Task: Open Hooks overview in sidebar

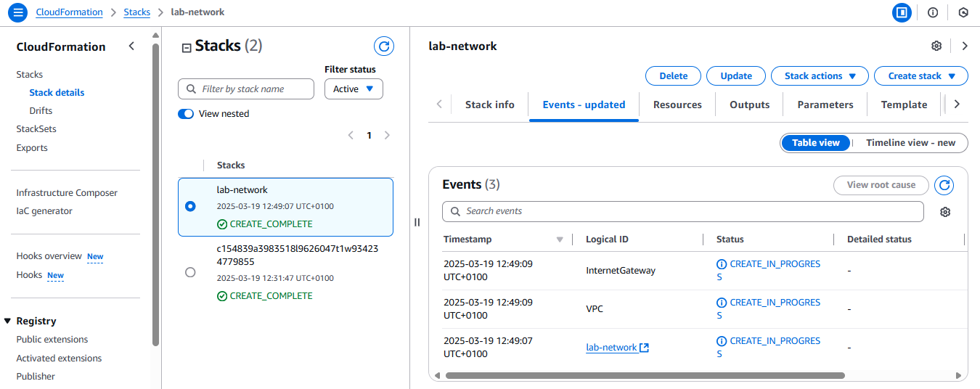Action: pos(49,256)
